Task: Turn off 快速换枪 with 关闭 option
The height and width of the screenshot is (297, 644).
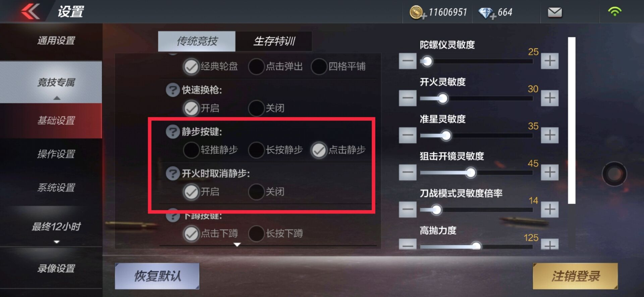Action: pyautogui.click(x=256, y=108)
